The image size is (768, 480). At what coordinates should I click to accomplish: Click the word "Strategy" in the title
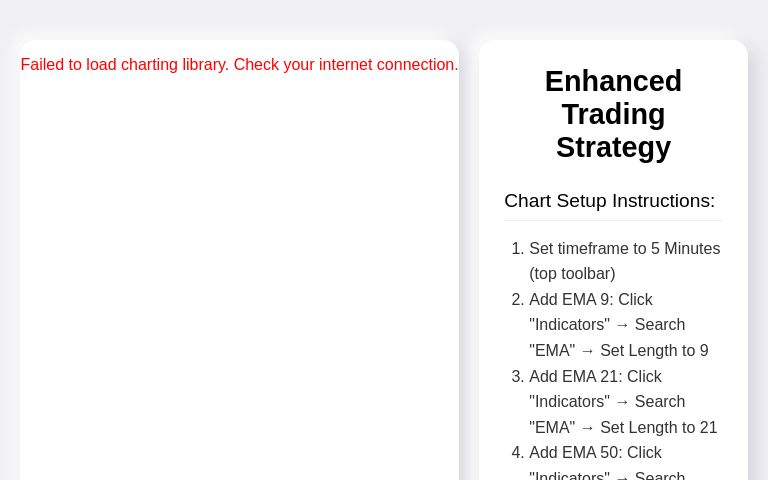(x=613, y=147)
